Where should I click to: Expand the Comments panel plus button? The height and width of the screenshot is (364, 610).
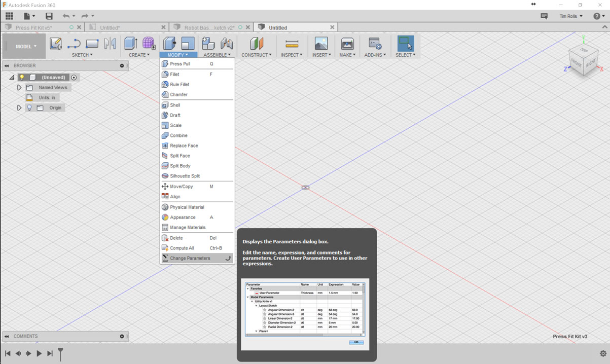[x=122, y=336]
